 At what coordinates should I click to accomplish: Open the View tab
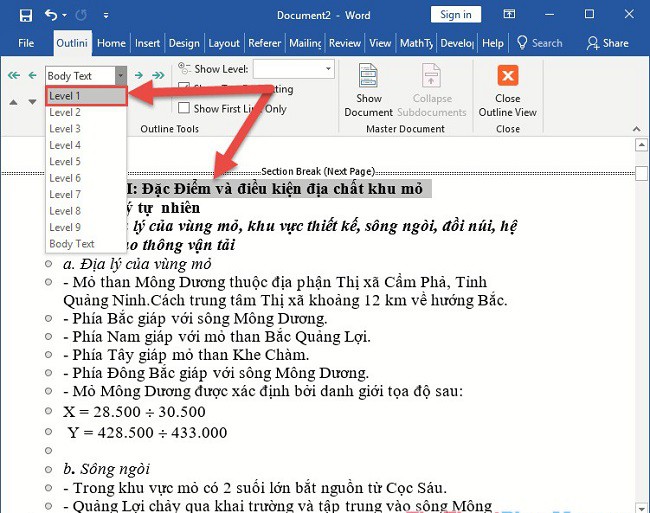click(x=380, y=43)
